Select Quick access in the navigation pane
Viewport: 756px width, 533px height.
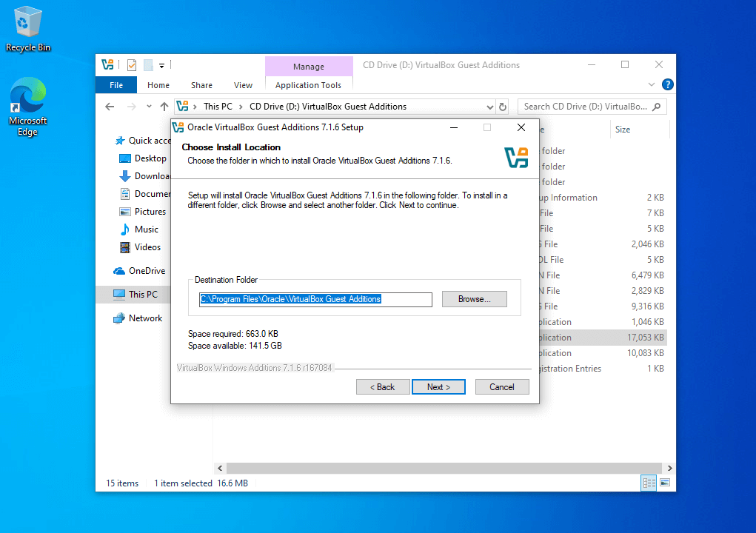pos(143,141)
